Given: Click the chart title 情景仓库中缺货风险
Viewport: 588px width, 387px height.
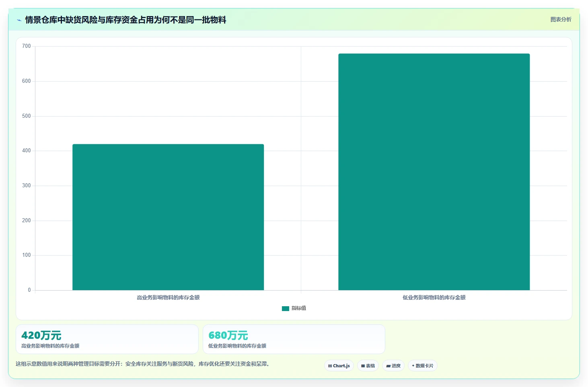Looking at the screenshot, I should [x=125, y=20].
